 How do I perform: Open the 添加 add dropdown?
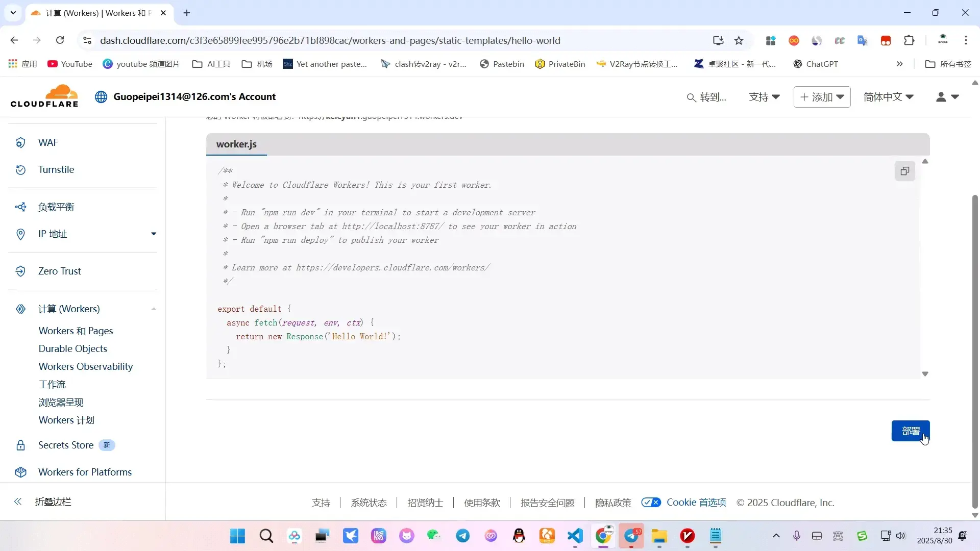[x=822, y=97]
